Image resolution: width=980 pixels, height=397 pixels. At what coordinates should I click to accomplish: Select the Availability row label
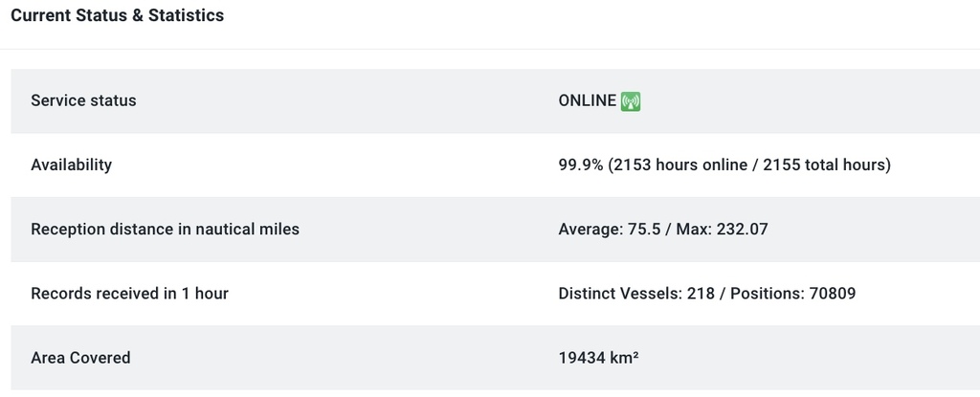(x=71, y=165)
